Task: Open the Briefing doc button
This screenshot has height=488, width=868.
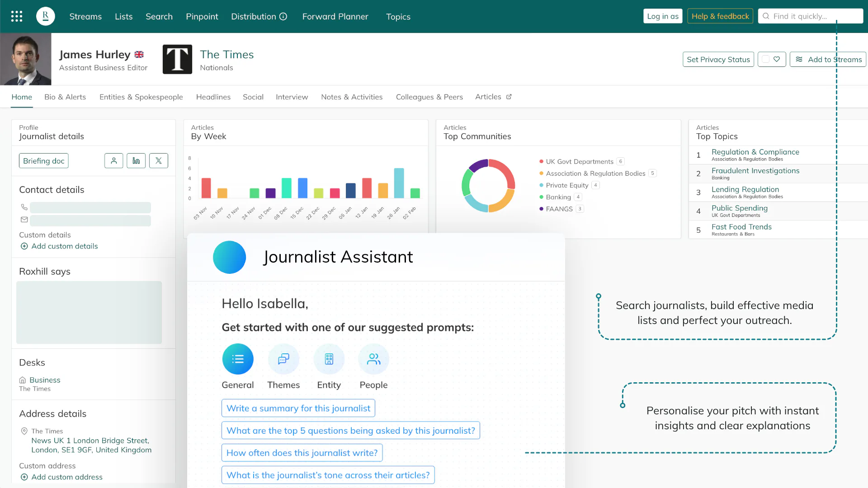Action: point(44,160)
